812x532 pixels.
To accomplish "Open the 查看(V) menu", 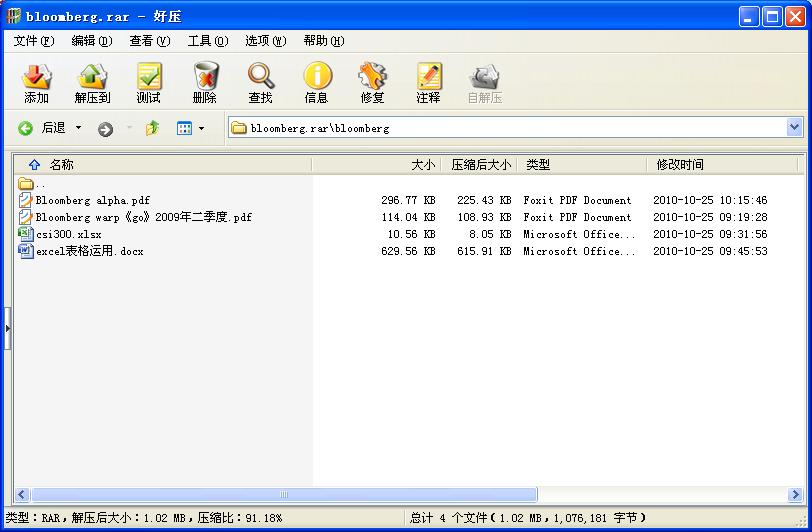I will (150, 41).
